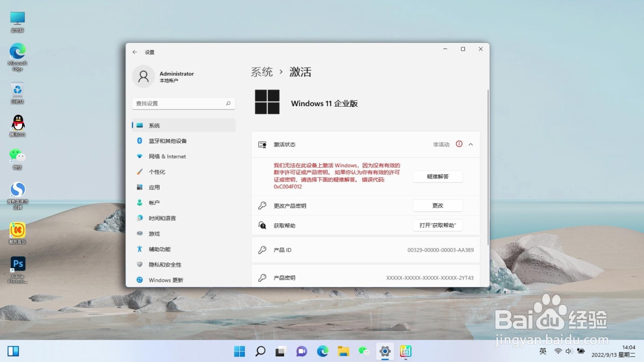Open WeChat from the taskbar
The width and height of the screenshot is (644, 362).
pyautogui.click(x=364, y=351)
